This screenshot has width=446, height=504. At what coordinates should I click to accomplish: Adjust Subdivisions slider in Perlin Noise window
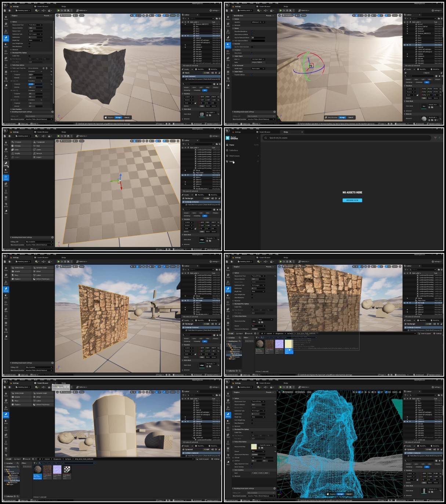tap(36, 37)
